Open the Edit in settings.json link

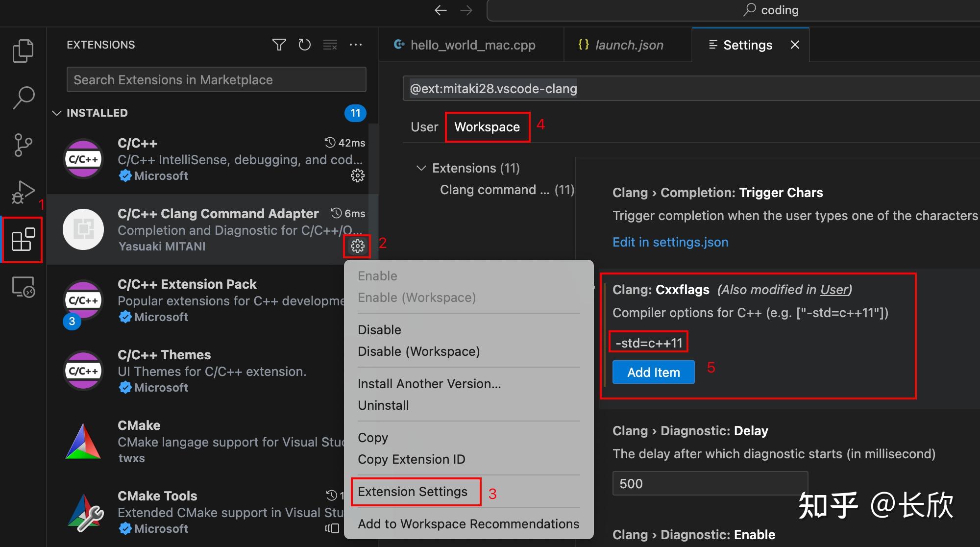click(x=670, y=242)
